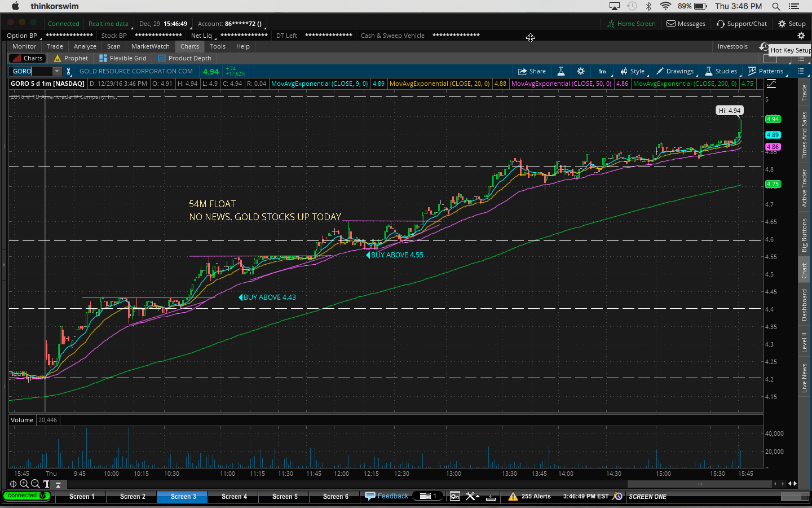Open the Prophet chart view

click(x=71, y=58)
